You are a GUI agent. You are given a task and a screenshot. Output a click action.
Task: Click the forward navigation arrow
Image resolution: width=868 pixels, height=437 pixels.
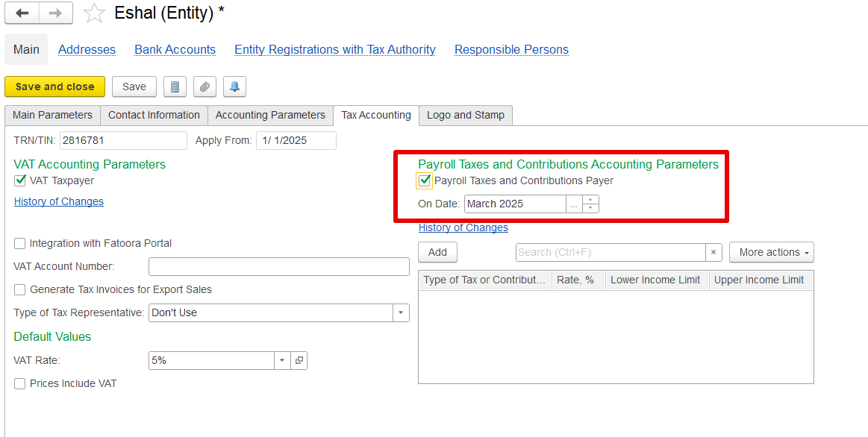point(56,13)
